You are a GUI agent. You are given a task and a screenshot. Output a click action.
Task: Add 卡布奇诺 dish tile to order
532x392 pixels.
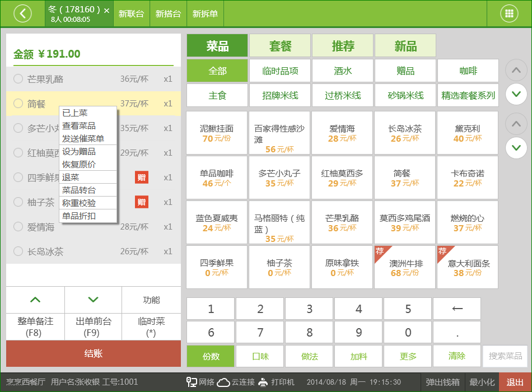(x=468, y=178)
